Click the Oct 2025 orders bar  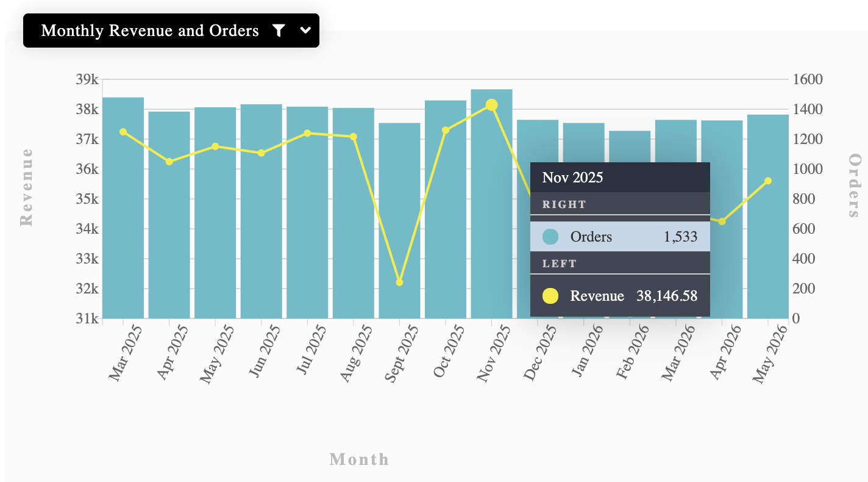[446, 209]
